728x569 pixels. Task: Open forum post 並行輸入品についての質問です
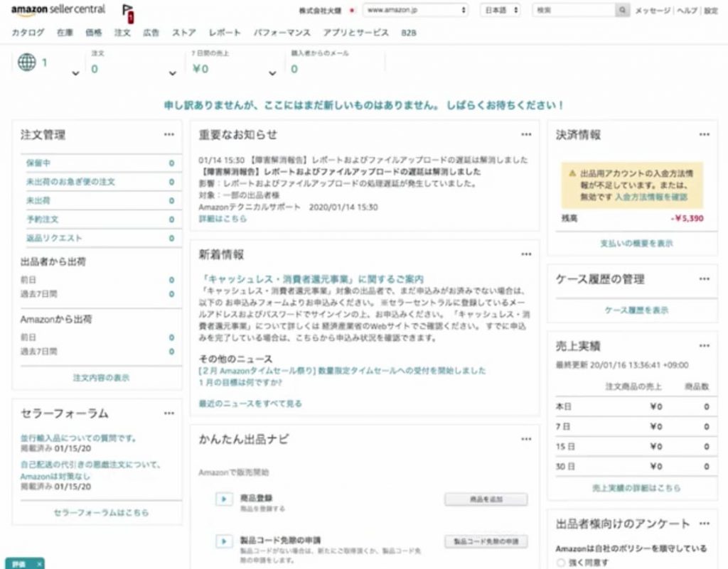pos(78,438)
